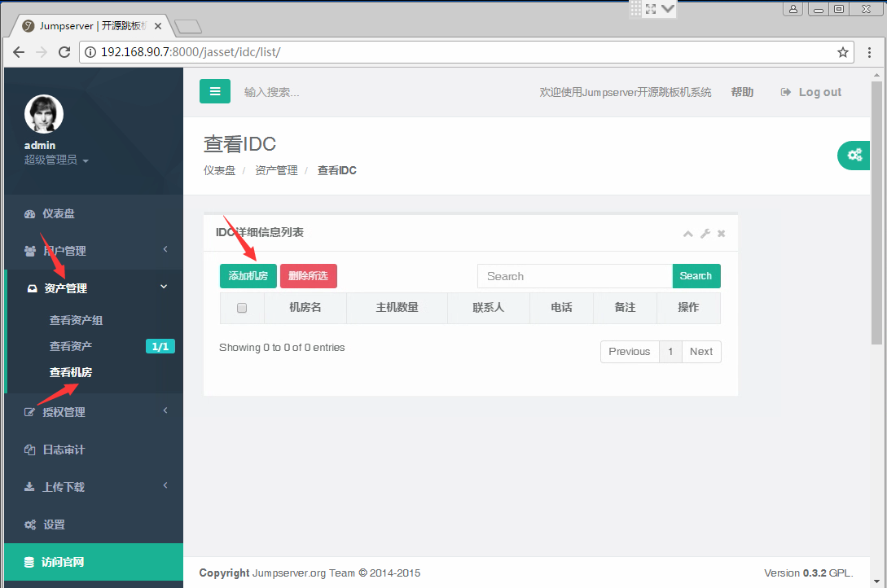
Task: Focus the IDC table Search input field
Action: (x=574, y=276)
